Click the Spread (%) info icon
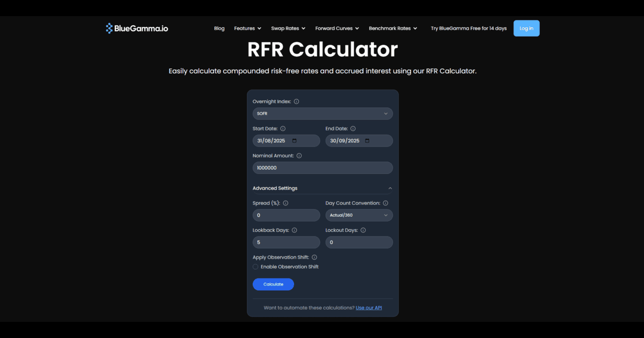 [x=286, y=203]
